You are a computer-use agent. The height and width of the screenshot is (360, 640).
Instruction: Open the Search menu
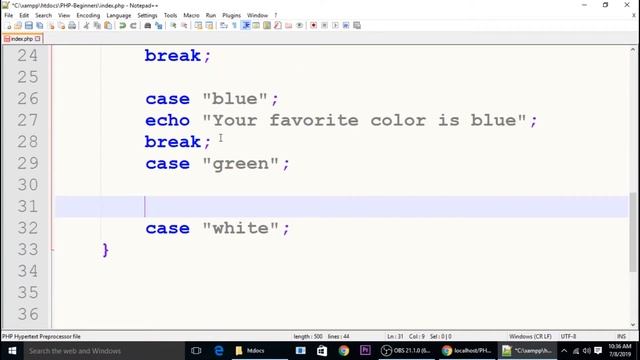[x=43, y=16]
